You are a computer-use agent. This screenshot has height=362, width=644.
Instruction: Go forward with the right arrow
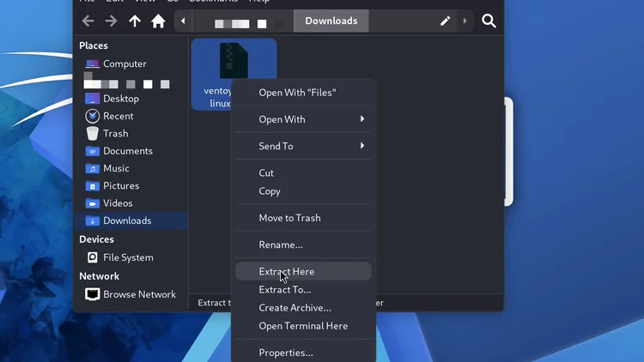click(x=111, y=21)
